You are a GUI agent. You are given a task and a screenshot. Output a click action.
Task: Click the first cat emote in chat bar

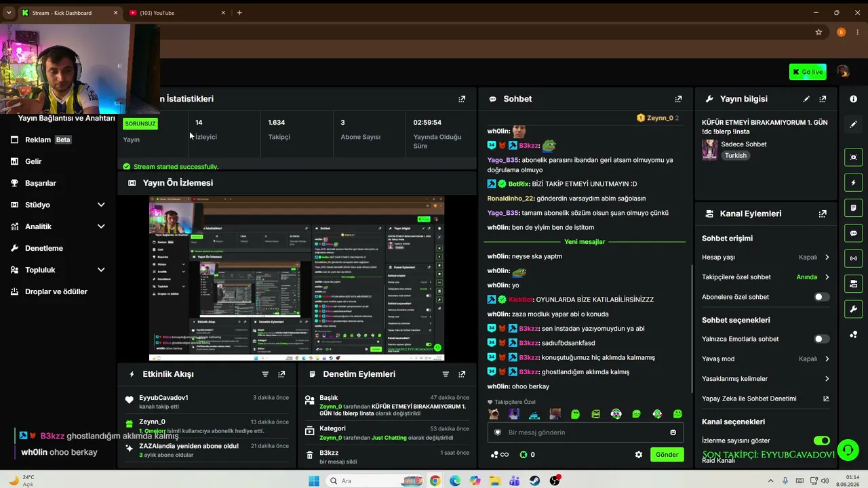coord(494,414)
